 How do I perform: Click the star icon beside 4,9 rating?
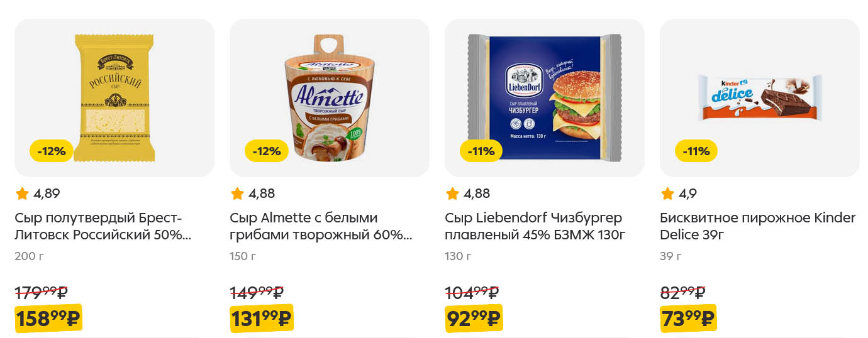point(667,194)
